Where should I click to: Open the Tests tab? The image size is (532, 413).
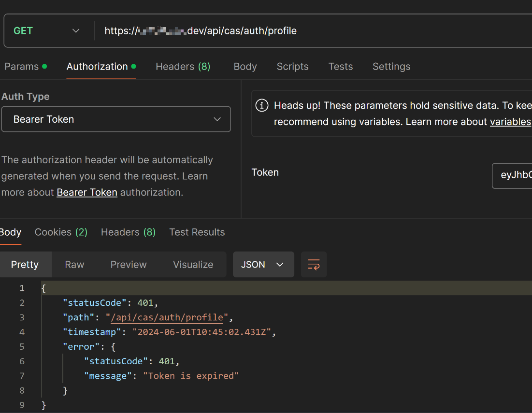coord(340,67)
